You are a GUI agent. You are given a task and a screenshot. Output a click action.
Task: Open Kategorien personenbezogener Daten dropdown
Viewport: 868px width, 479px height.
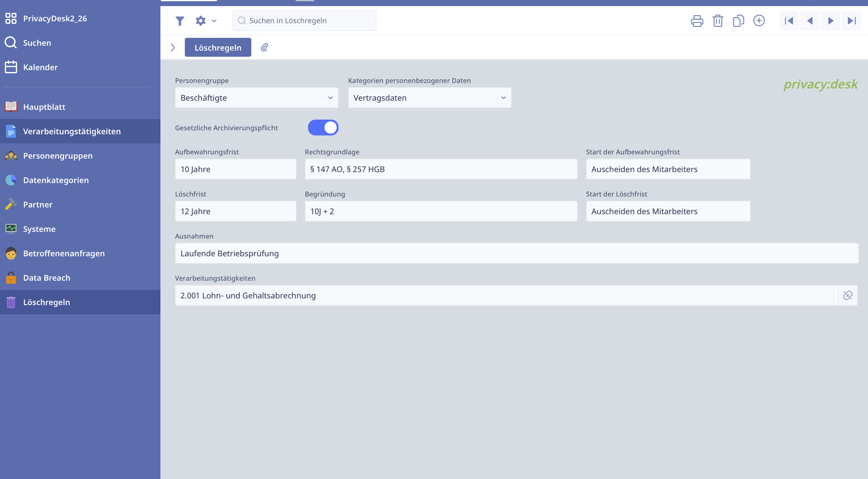(429, 98)
